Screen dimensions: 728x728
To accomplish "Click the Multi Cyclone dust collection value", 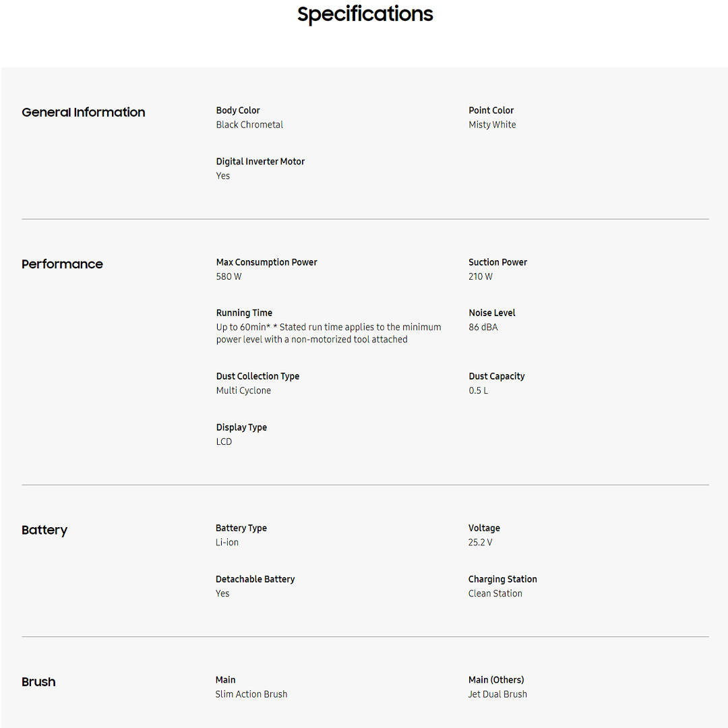I will coord(243,391).
